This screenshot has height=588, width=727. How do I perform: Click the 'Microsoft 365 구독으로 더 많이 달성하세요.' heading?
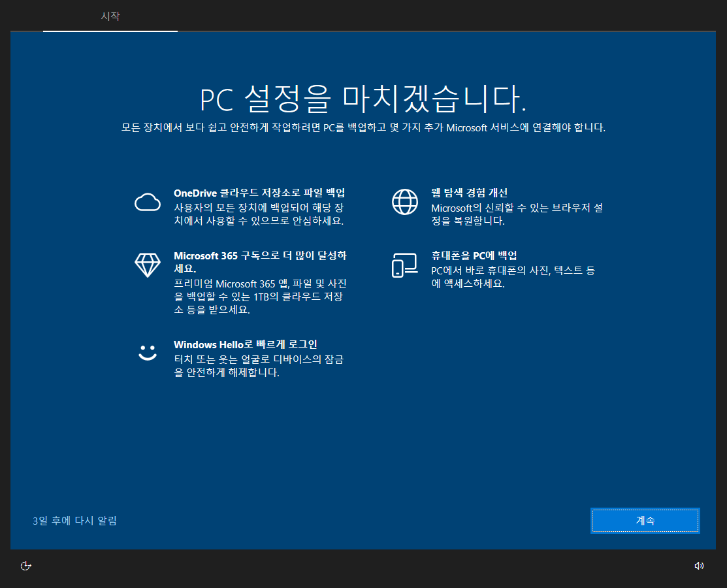[x=260, y=262]
